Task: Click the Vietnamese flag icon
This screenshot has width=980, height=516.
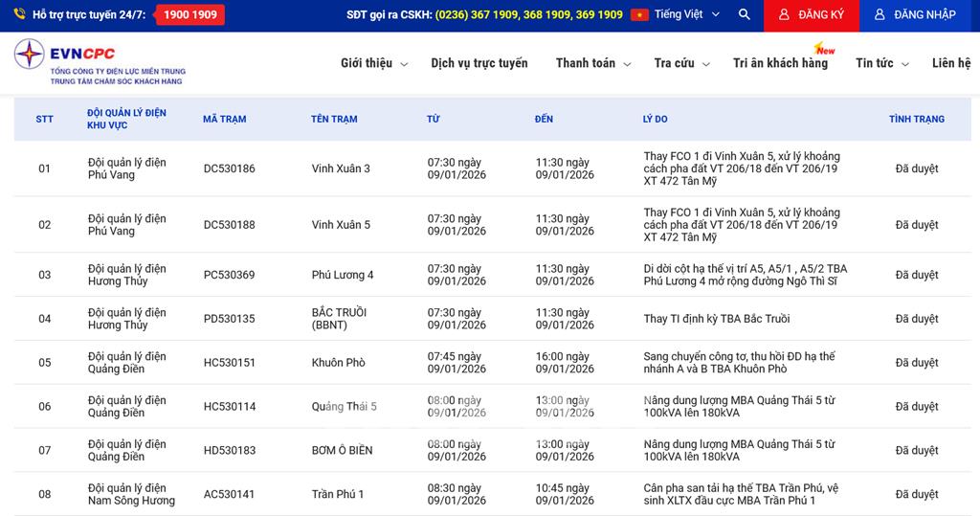Action: tap(639, 15)
